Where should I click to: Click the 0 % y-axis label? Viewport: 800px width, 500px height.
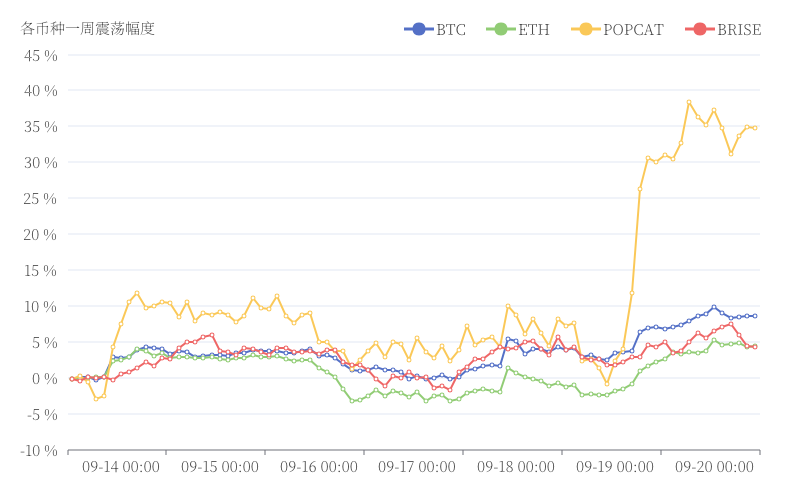pos(45,378)
